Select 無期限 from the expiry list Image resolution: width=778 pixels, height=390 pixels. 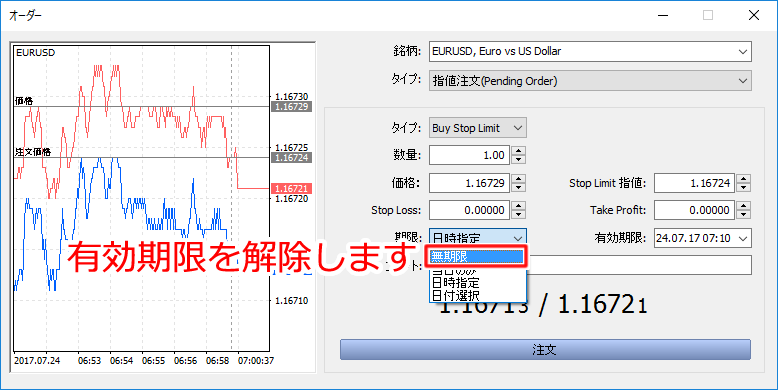click(476, 257)
